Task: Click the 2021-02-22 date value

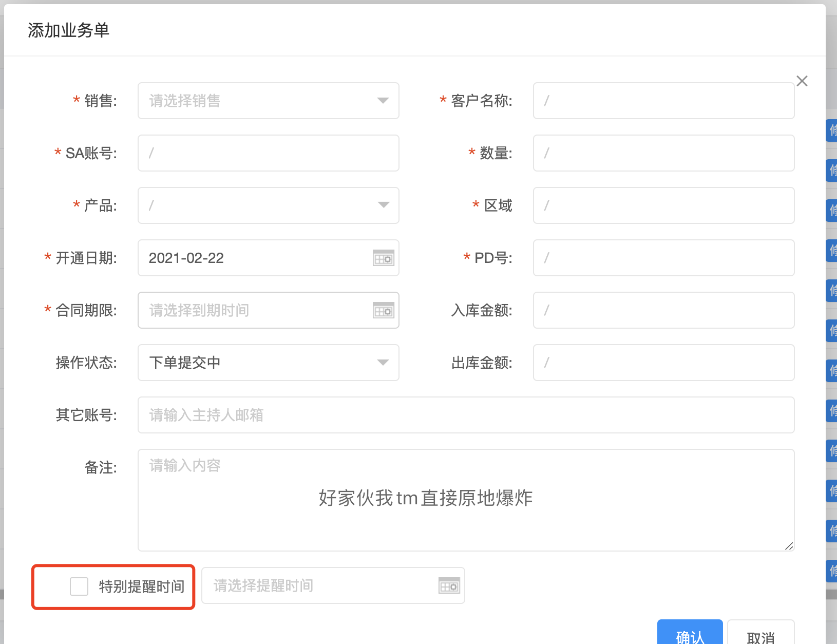Action: (x=186, y=258)
